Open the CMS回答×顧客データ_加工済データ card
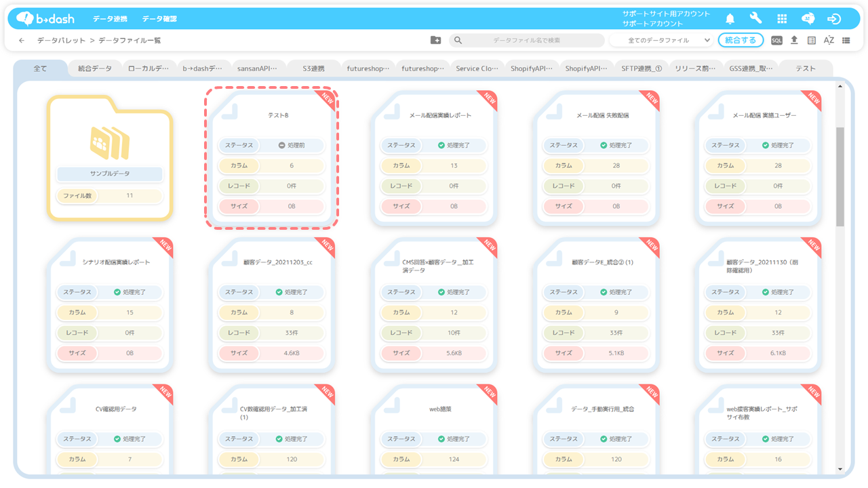This screenshot has height=488, width=868. pyautogui.click(x=433, y=305)
